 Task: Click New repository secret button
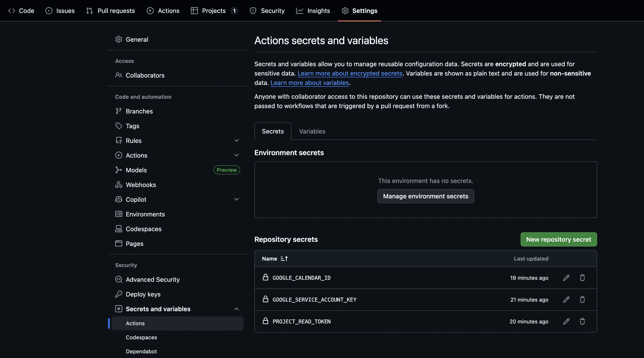click(x=559, y=239)
